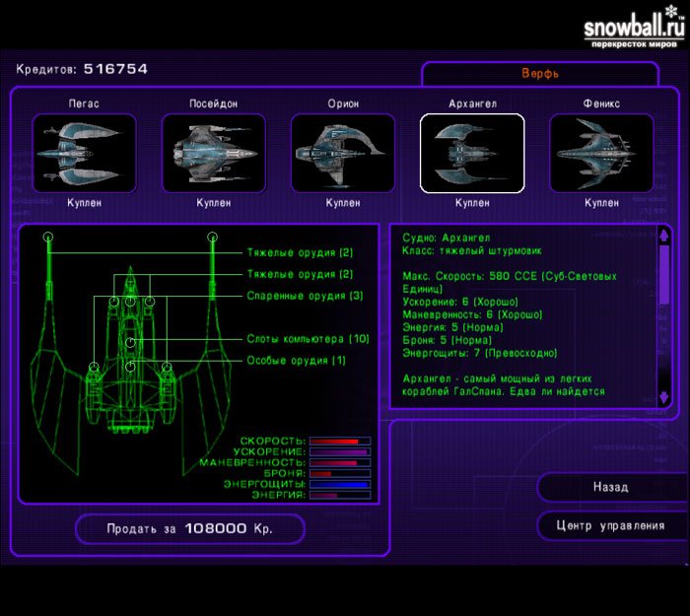Go to Центр управления
The image size is (690, 616).
[x=610, y=525]
